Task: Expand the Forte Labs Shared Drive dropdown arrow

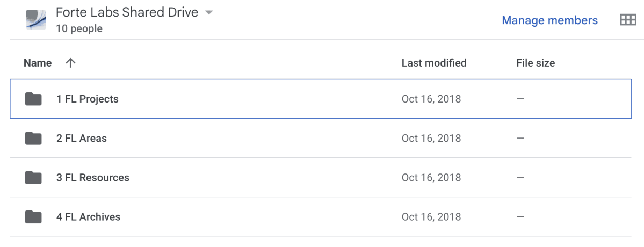Action: pos(209,12)
